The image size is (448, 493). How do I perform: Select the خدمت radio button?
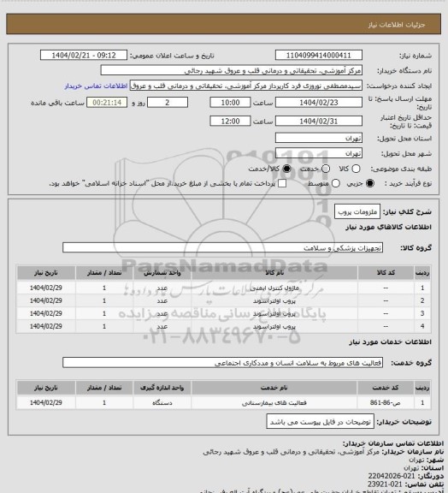326,169
